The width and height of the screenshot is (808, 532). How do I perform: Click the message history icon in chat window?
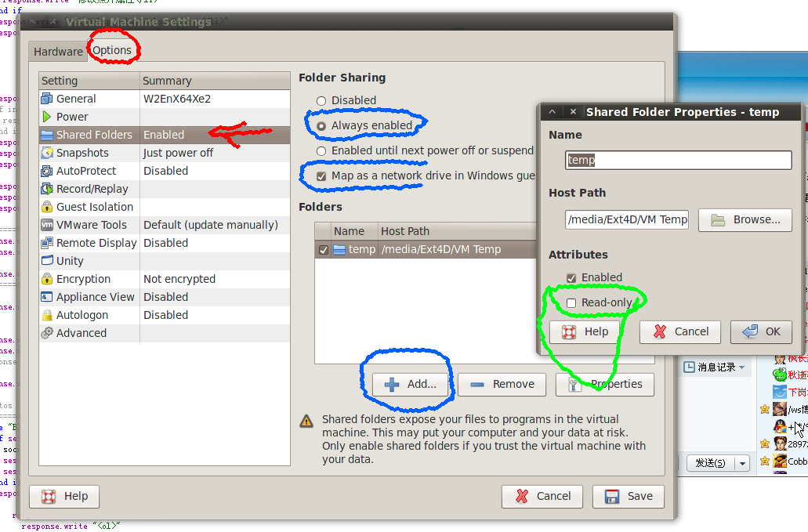pyautogui.click(x=689, y=367)
